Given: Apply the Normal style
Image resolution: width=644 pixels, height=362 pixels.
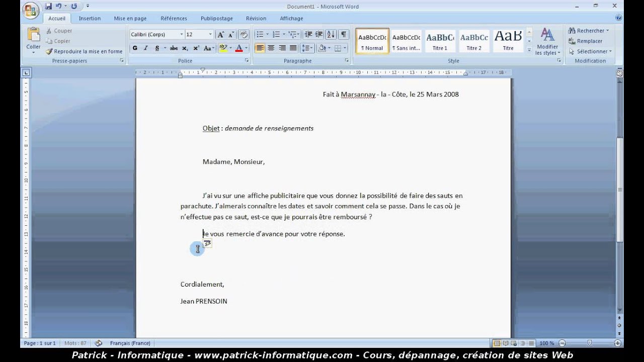Looking at the screenshot, I should tap(372, 41).
